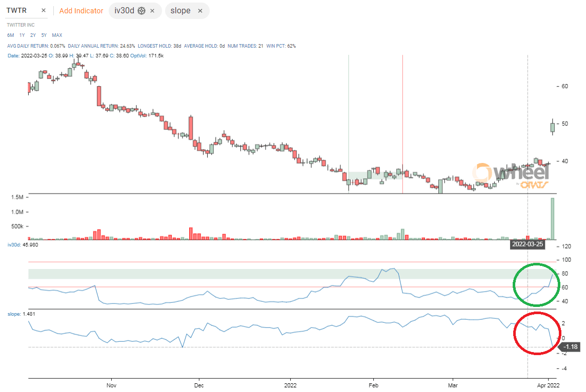The height and width of the screenshot is (392, 586).
Task: Select the iv30d indicator chip label
Action: coord(124,10)
